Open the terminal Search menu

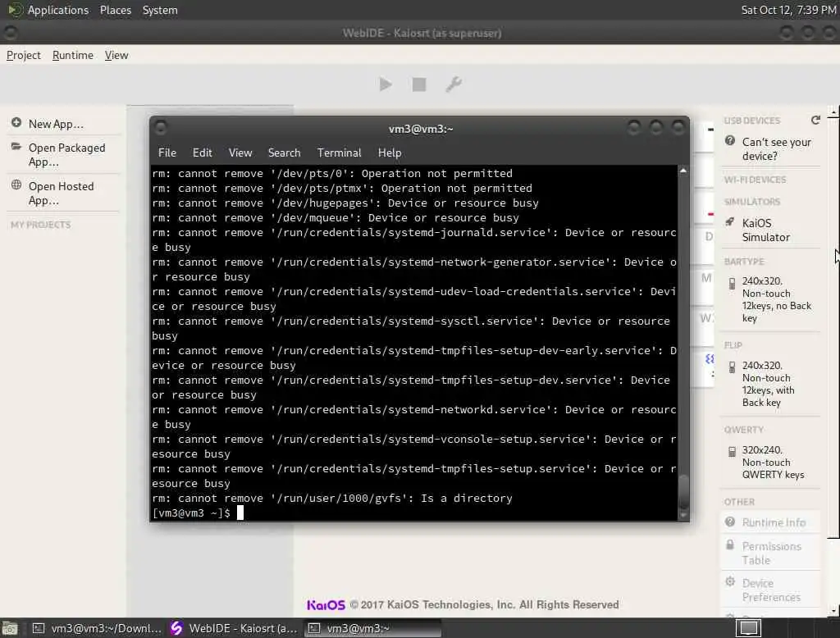[284, 153]
